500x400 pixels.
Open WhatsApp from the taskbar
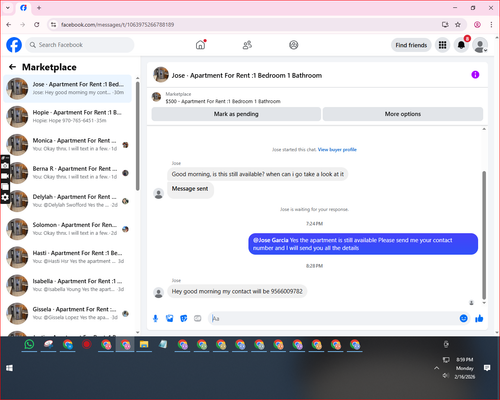point(29,344)
